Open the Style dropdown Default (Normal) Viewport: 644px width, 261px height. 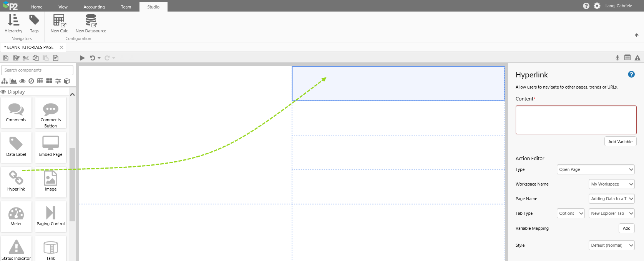611,245
